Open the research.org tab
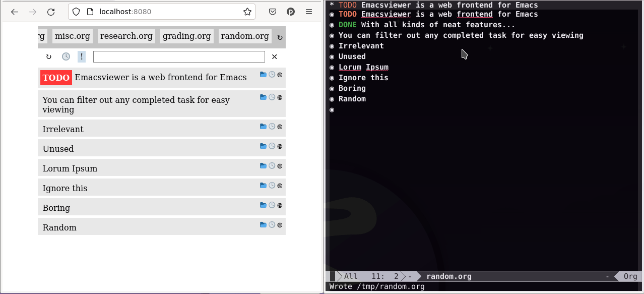Viewport: 644px width, 294px height. click(126, 36)
